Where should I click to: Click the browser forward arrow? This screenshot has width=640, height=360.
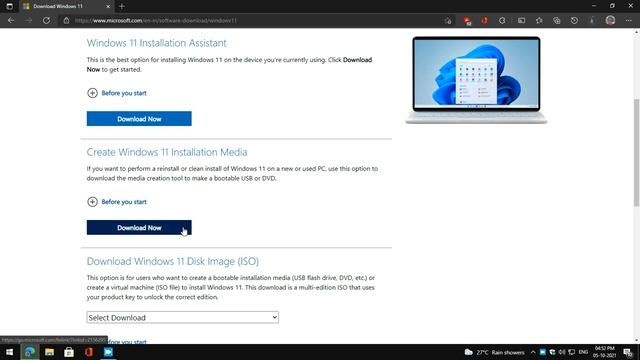point(28,20)
